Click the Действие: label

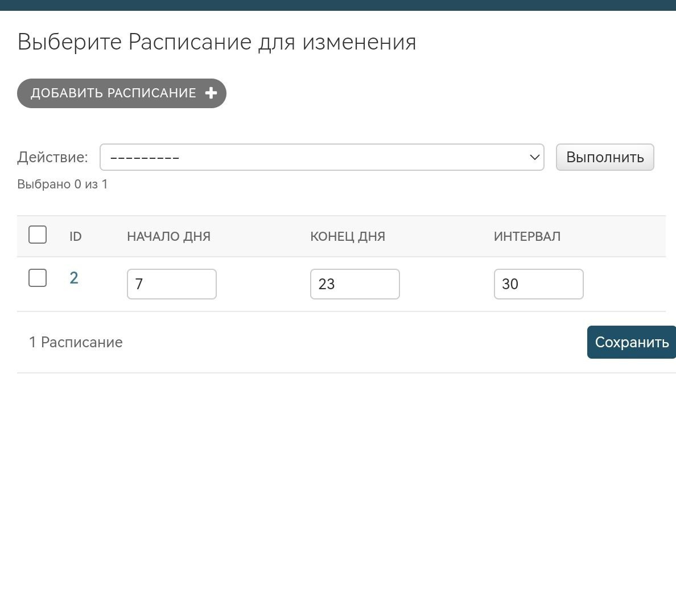pos(52,157)
